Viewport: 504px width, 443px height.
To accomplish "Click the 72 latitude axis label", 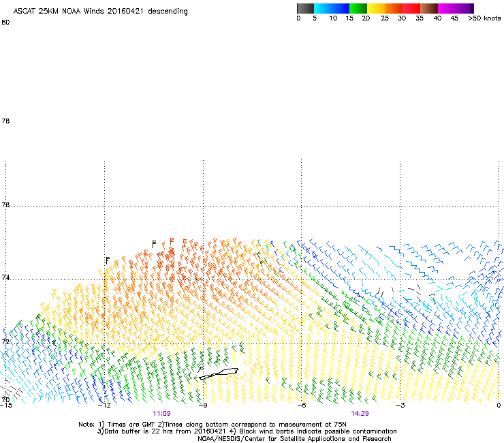I will [5, 341].
